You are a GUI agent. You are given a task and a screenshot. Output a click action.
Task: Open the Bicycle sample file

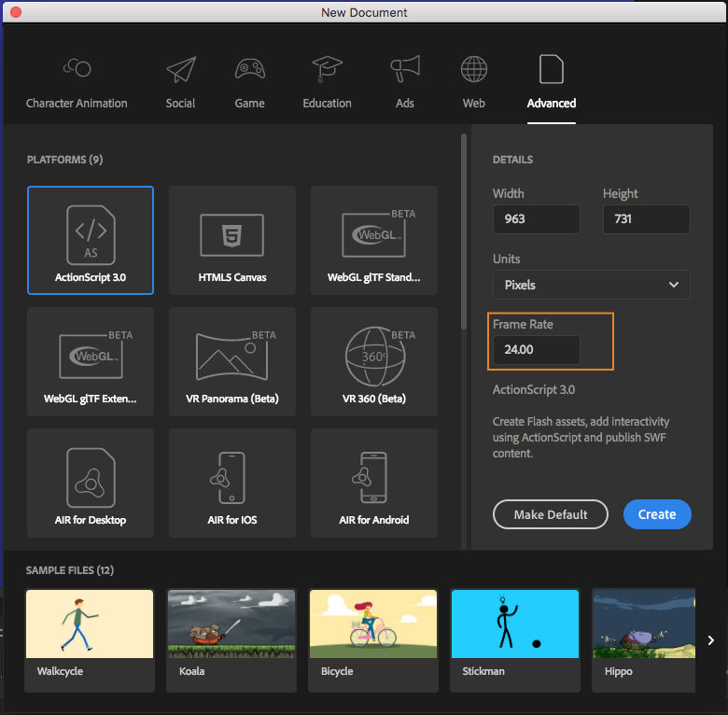click(373, 640)
